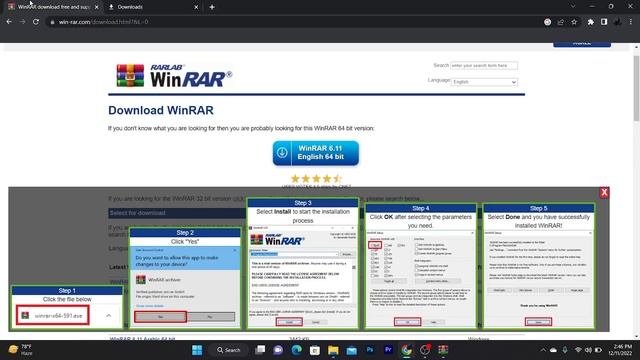Image resolution: width=640 pixels, height=360 pixels.
Task: Click the share page icon
Action: pos(561,22)
